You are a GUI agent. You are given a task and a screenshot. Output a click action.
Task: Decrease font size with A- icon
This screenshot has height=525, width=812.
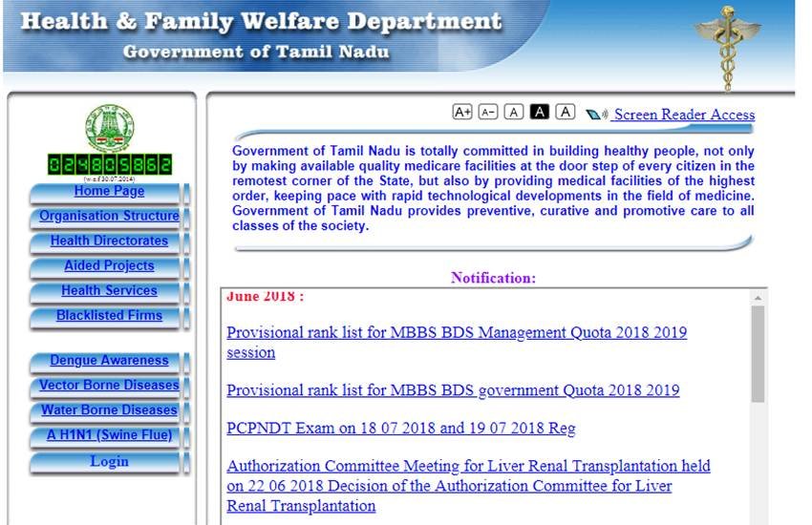point(488,113)
